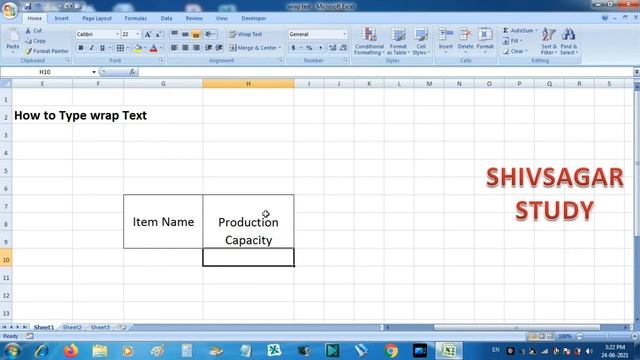Switch to the Insert ribbon tab
The image size is (640, 360).
coord(62,18)
